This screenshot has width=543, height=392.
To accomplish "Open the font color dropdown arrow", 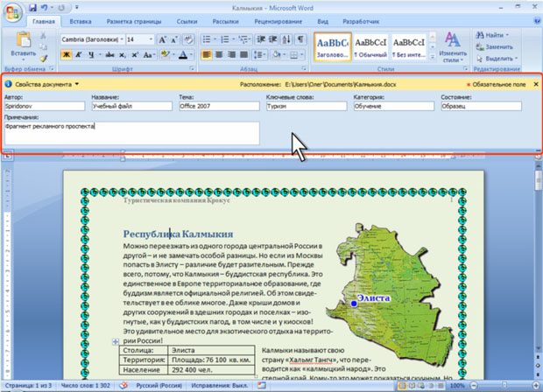I will [191, 55].
